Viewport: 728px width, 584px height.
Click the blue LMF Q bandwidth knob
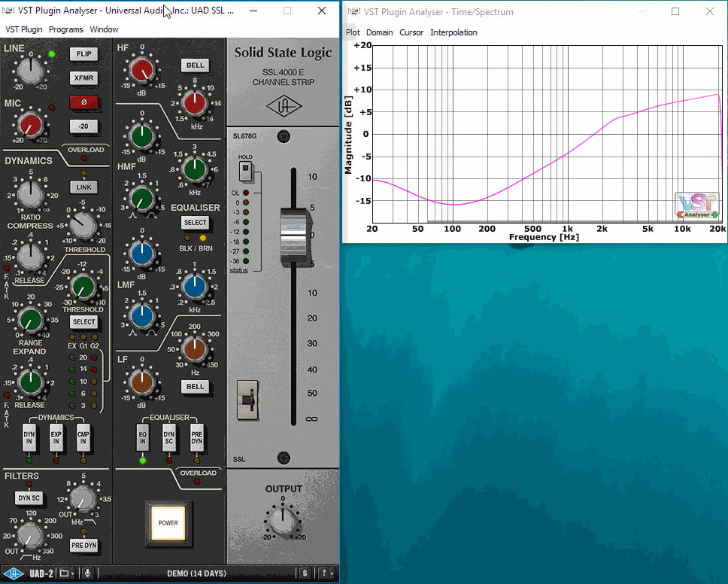click(x=142, y=316)
